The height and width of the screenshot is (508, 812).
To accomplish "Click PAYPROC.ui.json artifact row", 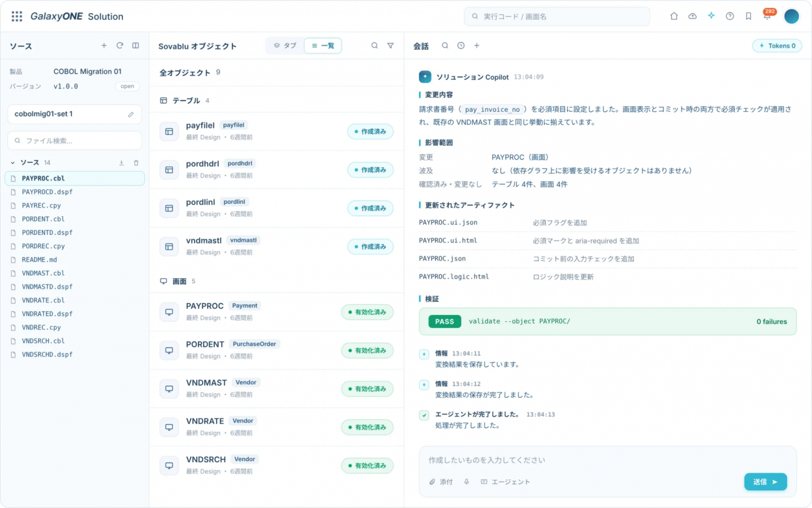I will (608, 222).
